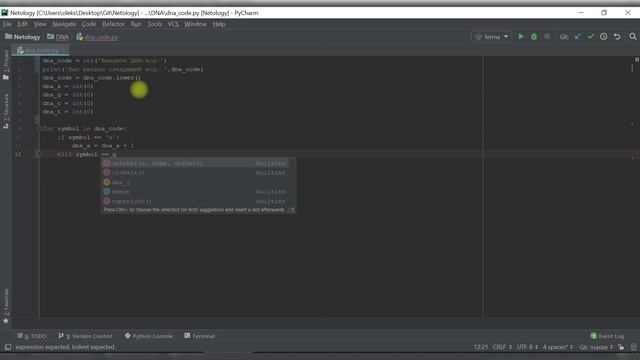Select globals() suggestion in autocomplete popup

[195, 173]
